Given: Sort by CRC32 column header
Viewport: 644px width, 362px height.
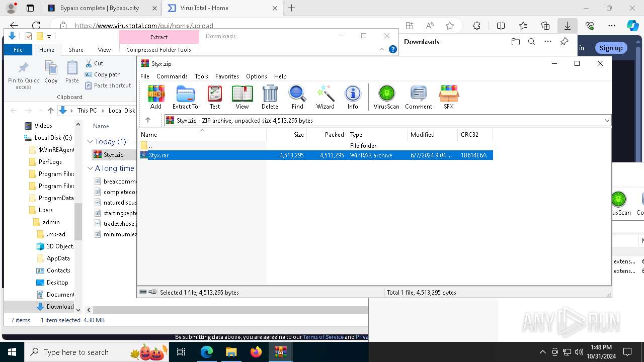Looking at the screenshot, I should 475,135.
